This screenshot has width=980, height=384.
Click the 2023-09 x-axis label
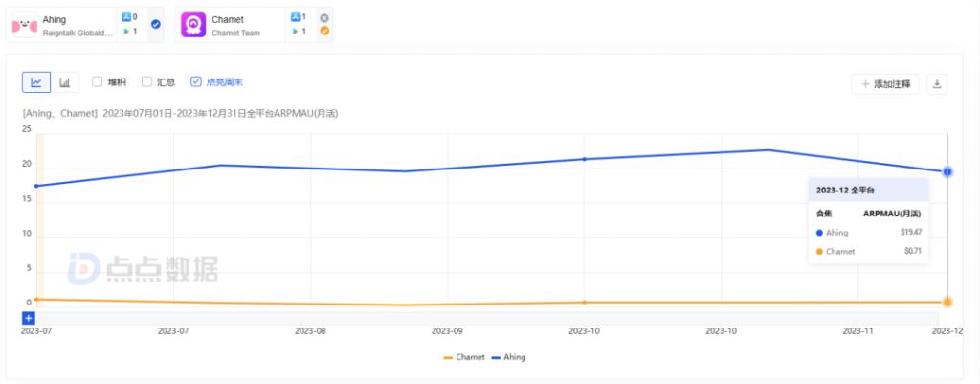tap(447, 330)
